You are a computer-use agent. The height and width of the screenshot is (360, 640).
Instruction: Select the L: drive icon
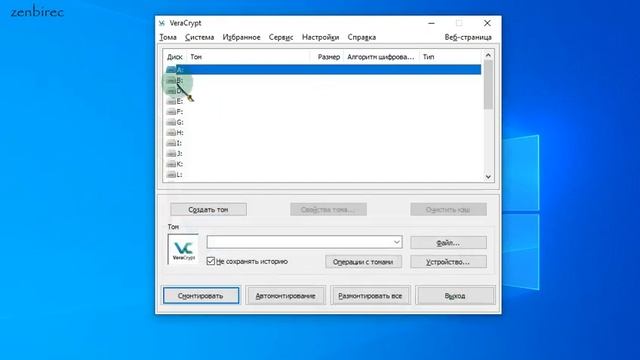point(171,175)
